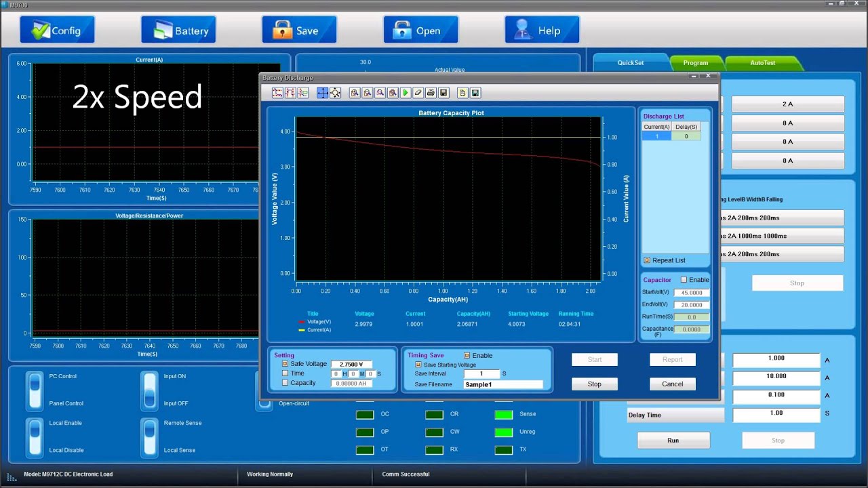Image resolution: width=868 pixels, height=488 pixels.
Task: Open the Battery button in the top bar
Action: coord(178,30)
